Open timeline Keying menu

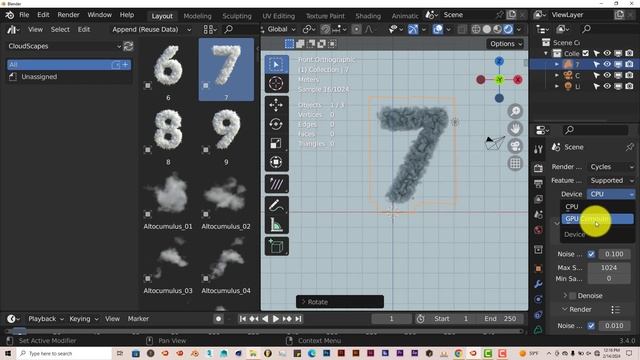83,319
